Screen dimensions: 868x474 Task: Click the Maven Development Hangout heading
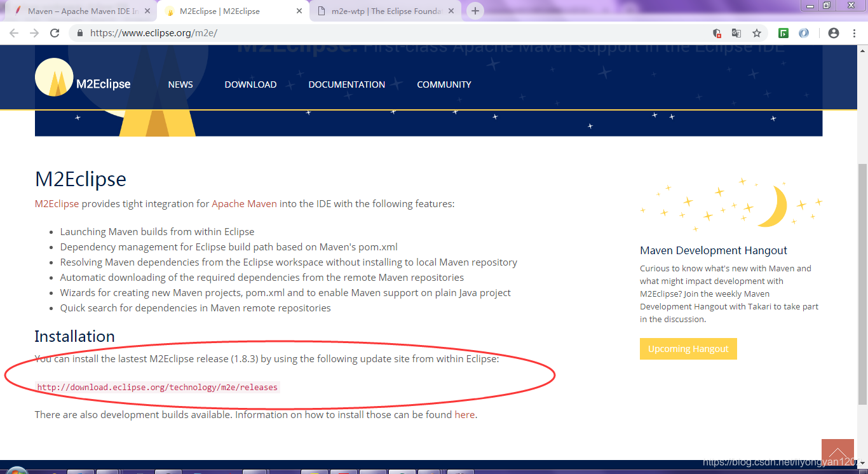click(x=714, y=250)
